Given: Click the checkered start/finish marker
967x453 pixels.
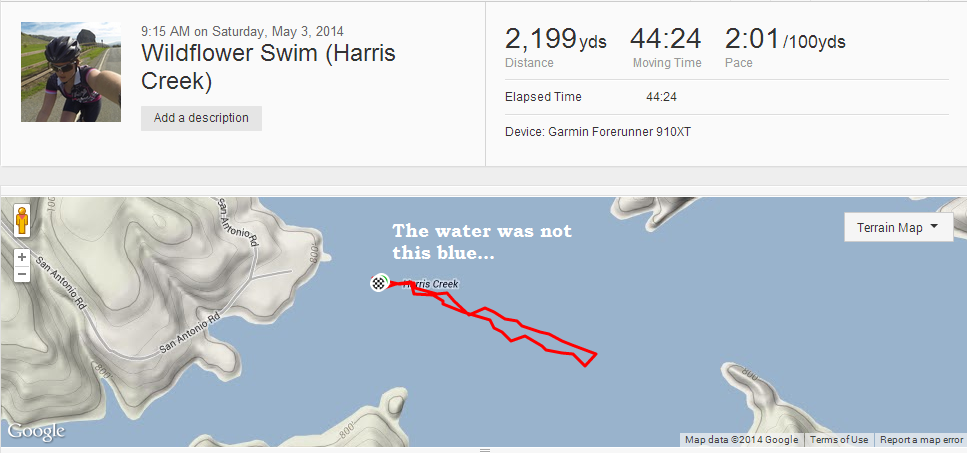Looking at the screenshot, I should tap(378, 283).
